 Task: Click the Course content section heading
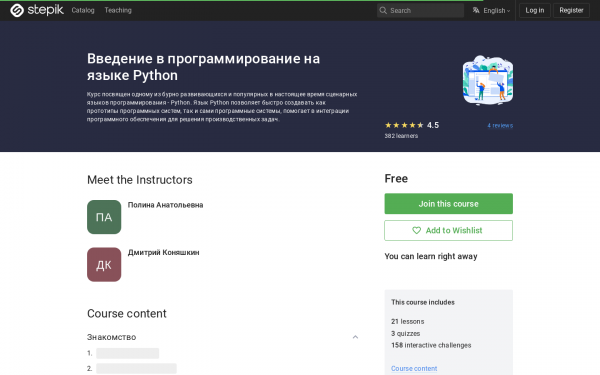[127, 313]
